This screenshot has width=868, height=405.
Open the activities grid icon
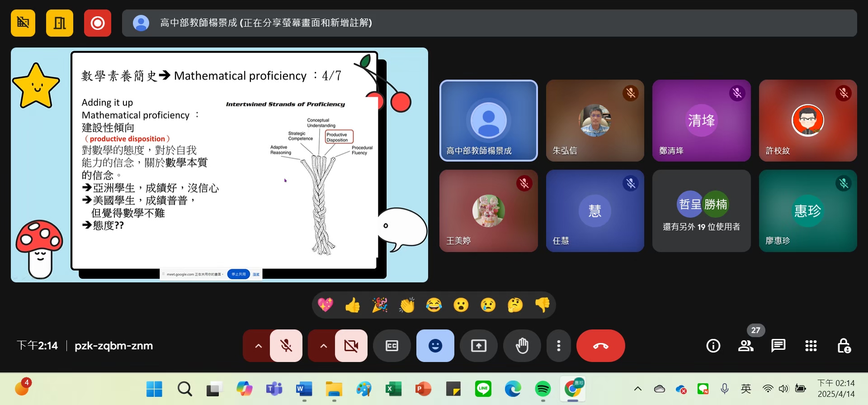click(x=811, y=346)
